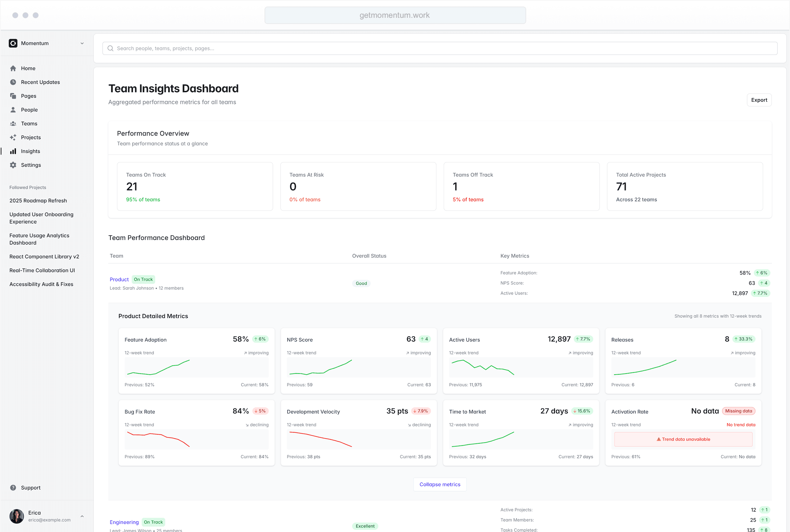Click the Support question mark icon

click(13, 488)
